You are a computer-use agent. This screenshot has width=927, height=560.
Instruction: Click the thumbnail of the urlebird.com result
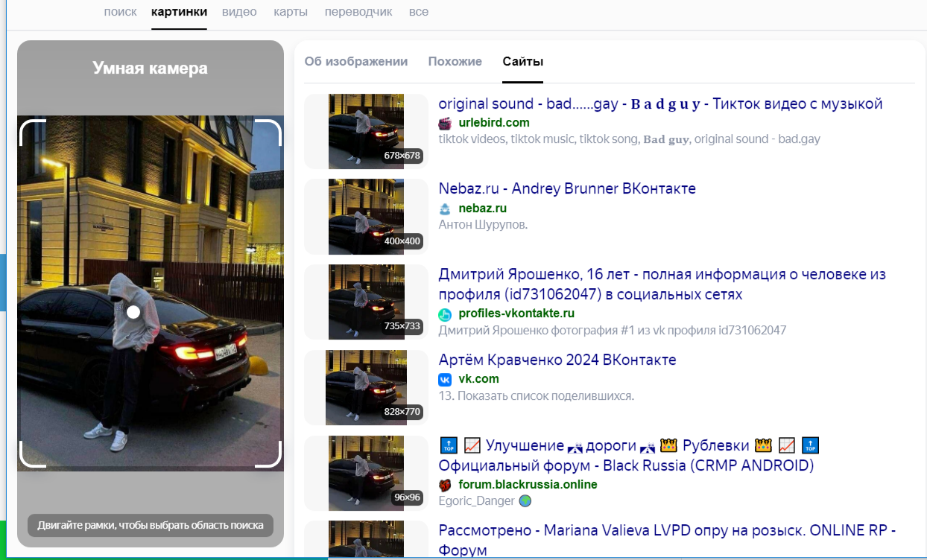366,131
